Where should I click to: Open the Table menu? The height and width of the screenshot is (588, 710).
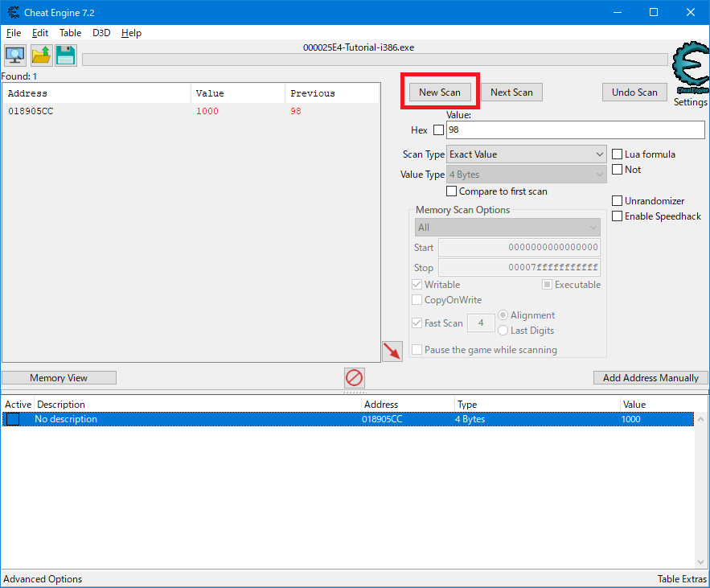(x=70, y=33)
